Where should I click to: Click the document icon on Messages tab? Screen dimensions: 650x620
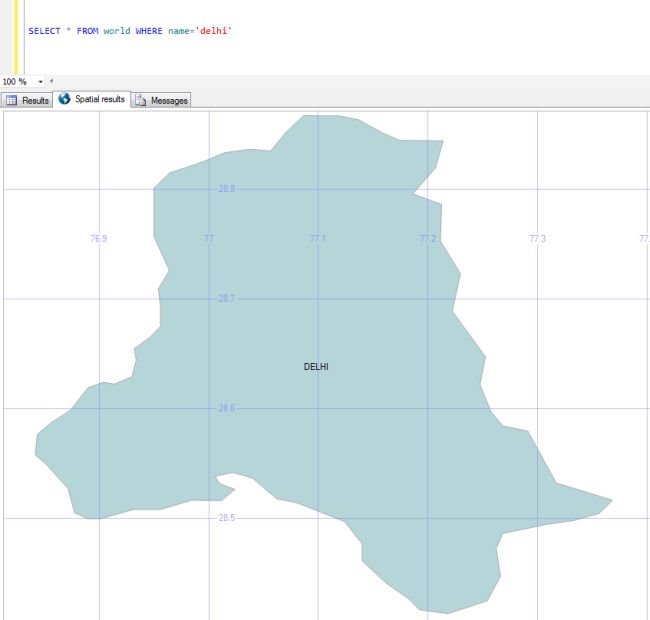coord(141,100)
